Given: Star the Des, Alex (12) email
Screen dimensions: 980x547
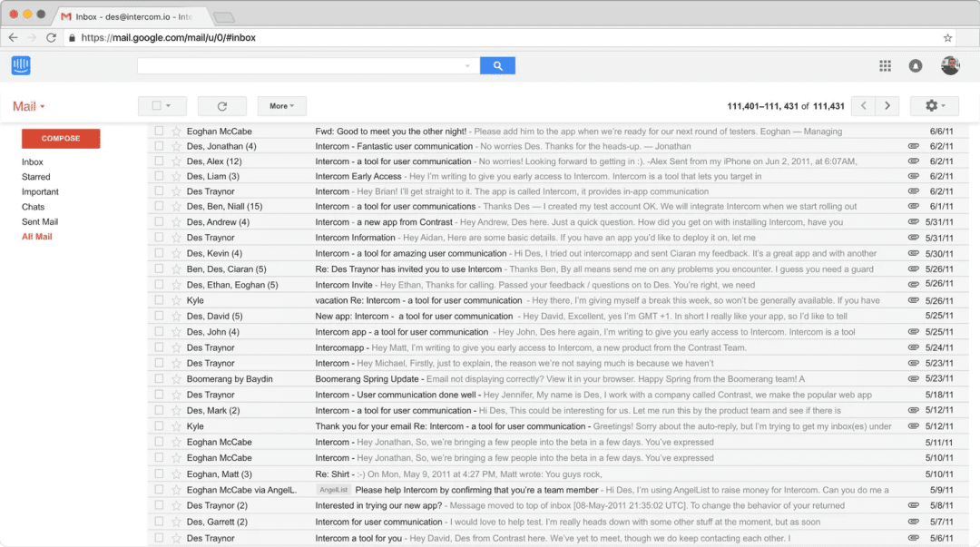Looking at the screenshot, I should 176,161.
